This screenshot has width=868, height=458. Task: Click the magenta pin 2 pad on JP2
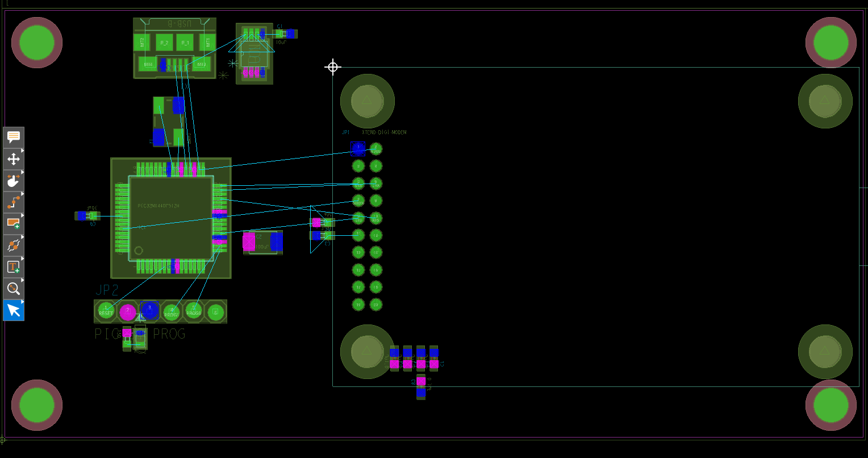[x=128, y=311]
